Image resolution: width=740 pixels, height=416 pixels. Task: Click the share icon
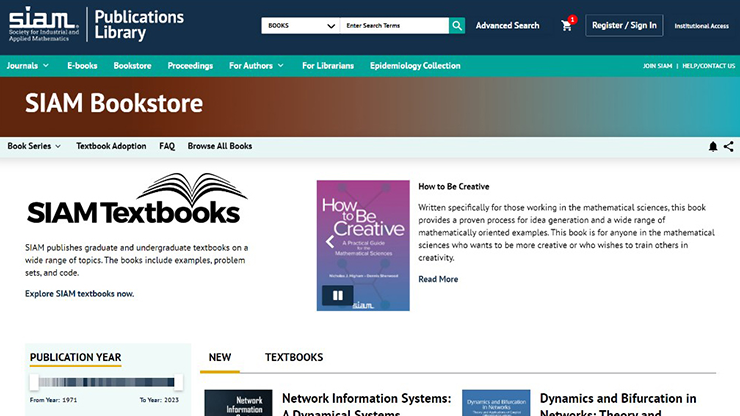click(729, 146)
